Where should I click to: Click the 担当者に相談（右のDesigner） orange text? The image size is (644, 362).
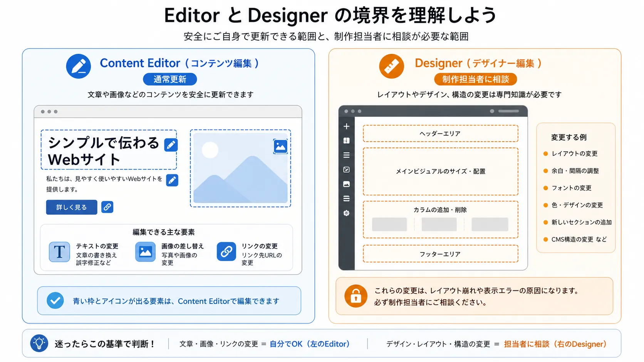[x=555, y=344]
